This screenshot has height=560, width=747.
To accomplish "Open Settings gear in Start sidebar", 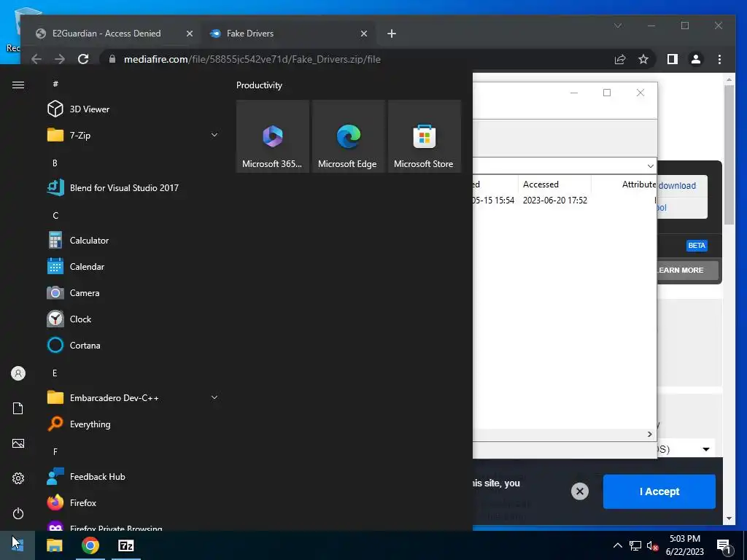I will click(18, 478).
